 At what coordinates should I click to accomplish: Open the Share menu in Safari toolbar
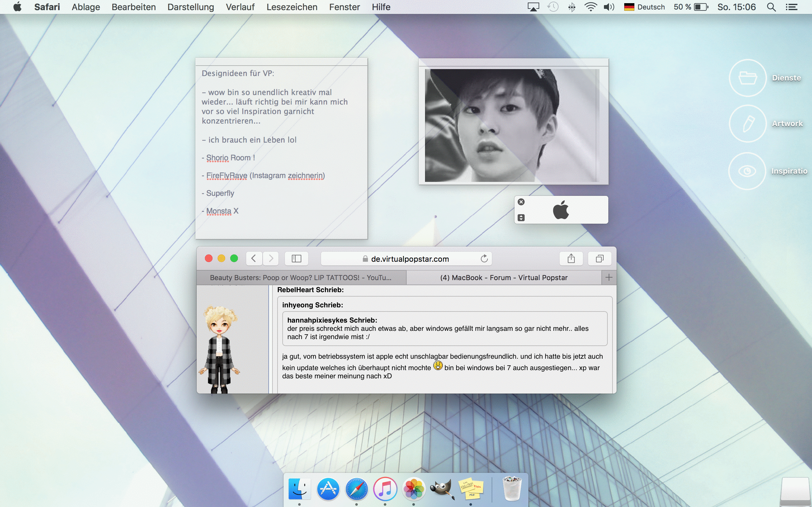tap(571, 259)
